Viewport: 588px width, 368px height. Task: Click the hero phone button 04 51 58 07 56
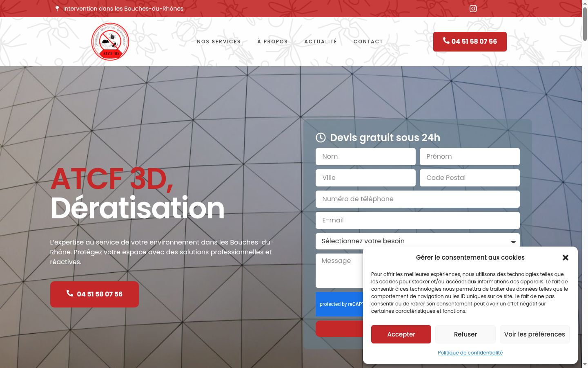94,294
